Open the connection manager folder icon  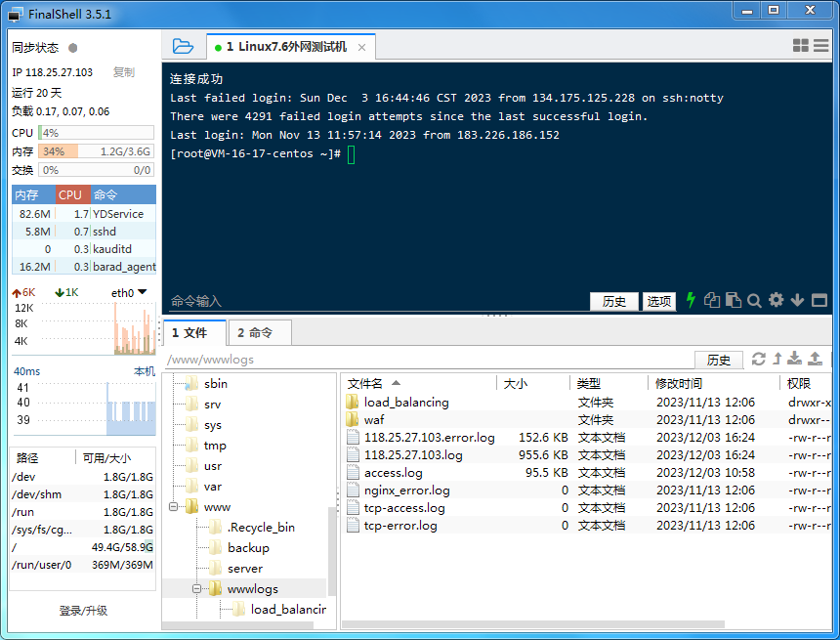(184, 45)
